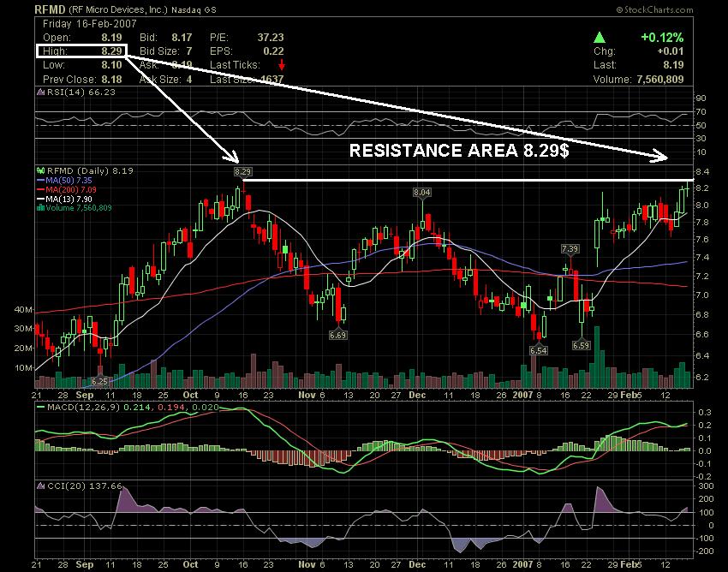Click the CCI(20) indicator panel icon
Image resolution: width=728 pixels, height=572 pixels.
(x=41, y=486)
